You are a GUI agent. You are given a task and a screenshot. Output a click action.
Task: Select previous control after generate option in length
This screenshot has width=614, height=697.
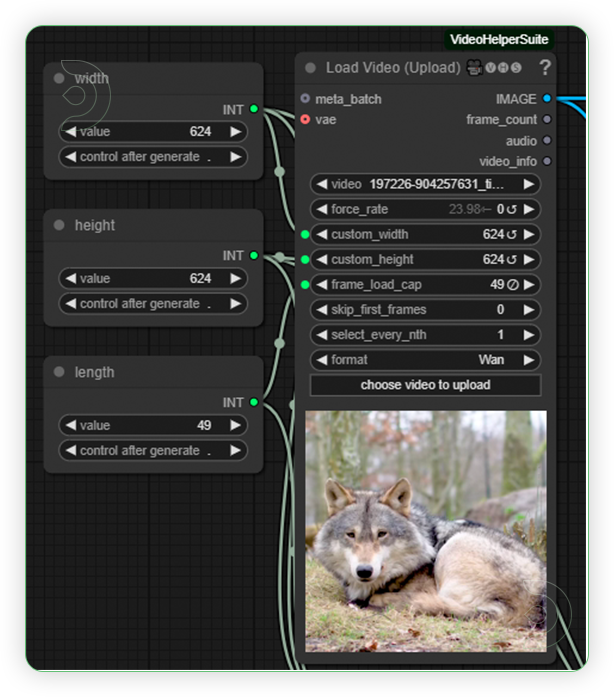coord(70,450)
